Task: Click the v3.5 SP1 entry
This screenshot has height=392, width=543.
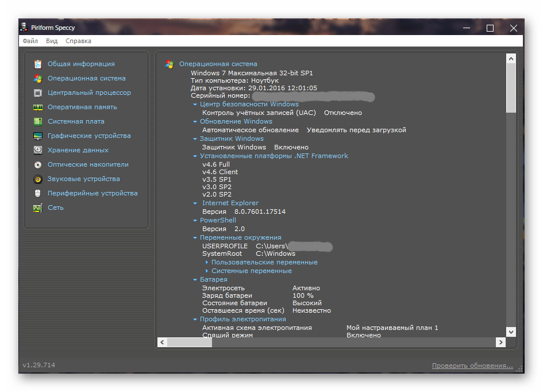Action: (217, 180)
